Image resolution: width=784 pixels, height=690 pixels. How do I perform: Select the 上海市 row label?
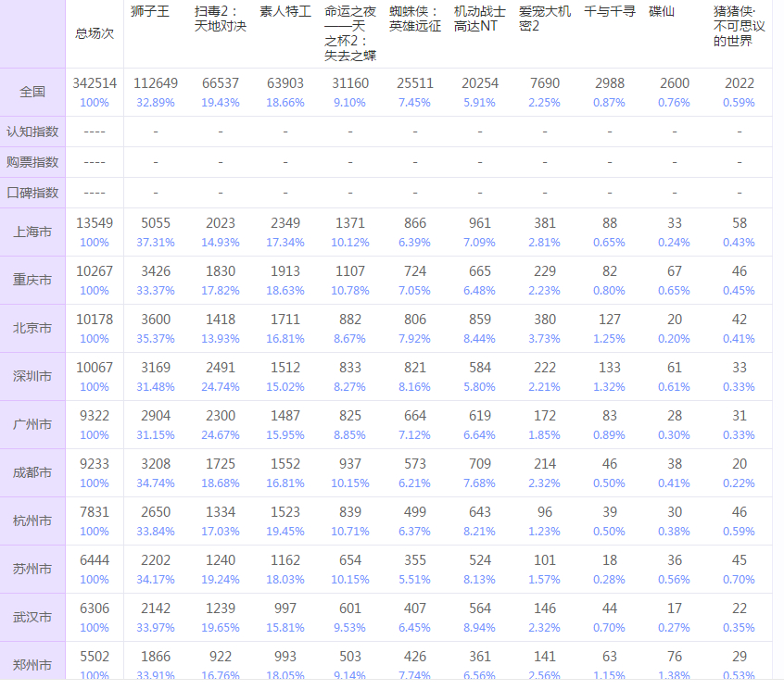coord(32,232)
